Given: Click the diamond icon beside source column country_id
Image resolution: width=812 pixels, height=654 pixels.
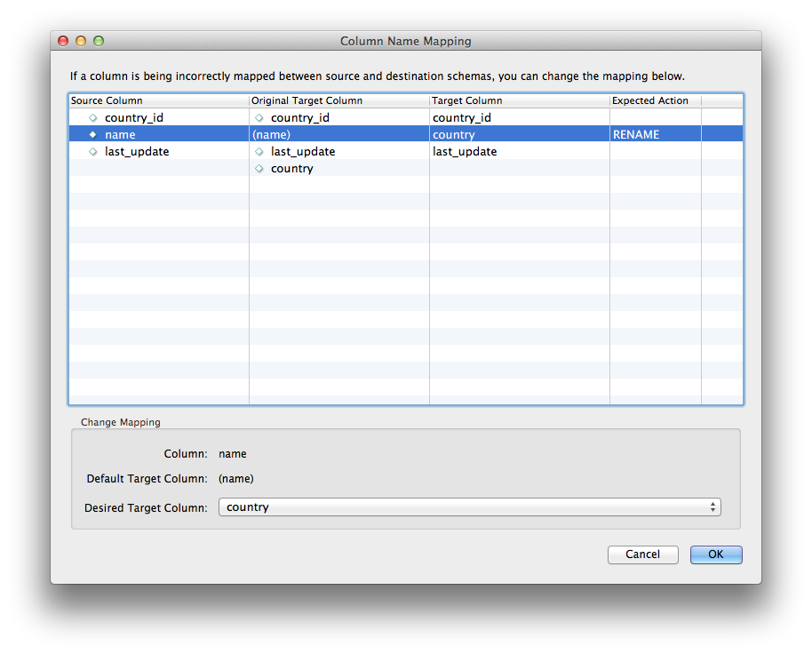Looking at the screenshot, I should pyautogui.click(x=92, y=117).
